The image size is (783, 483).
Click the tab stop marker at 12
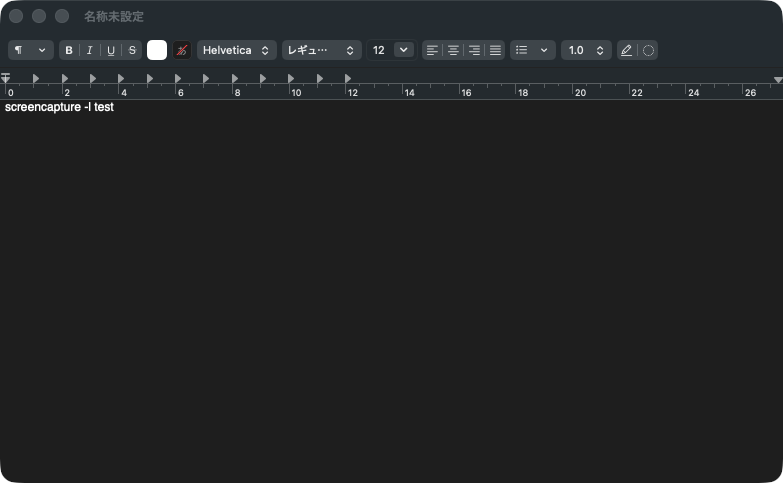348,78
